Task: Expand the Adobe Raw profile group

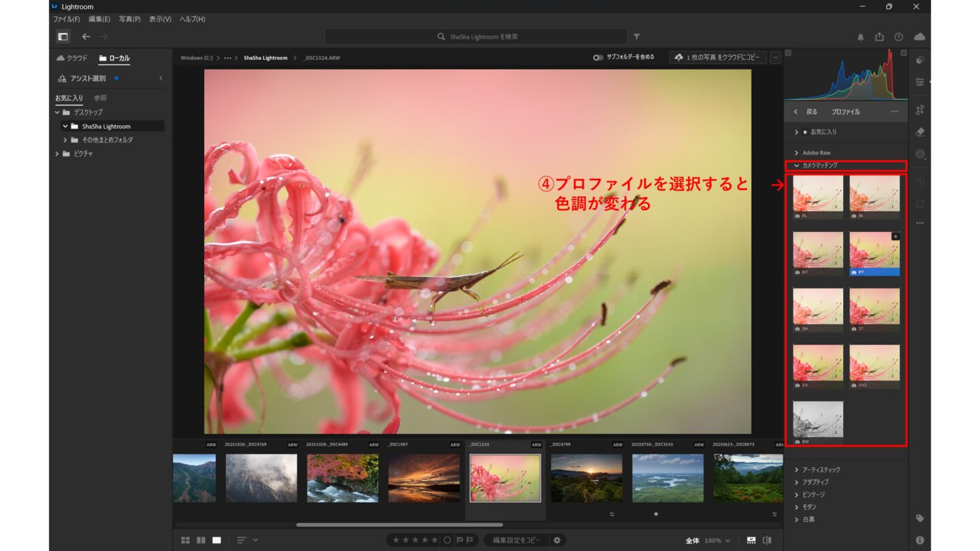Action: pyautogui.click(x=797, y=153)
